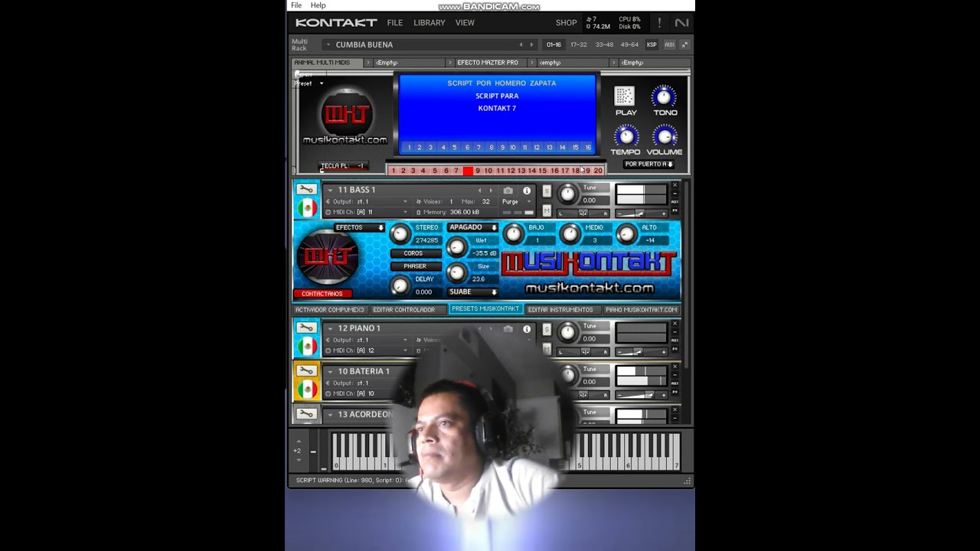980x551 pixels.
Task: Click the Native Instruments logo icon
Action: click(681, 23)
